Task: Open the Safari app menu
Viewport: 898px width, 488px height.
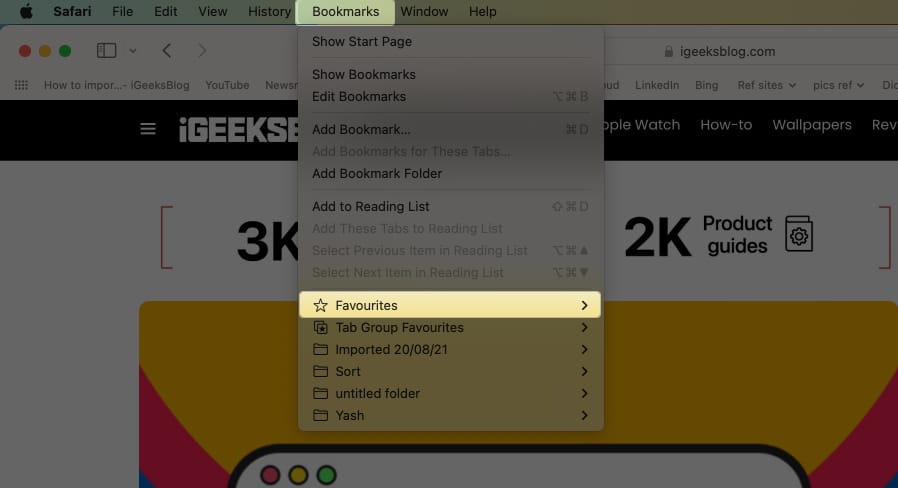Action: [x=72, y=11]
